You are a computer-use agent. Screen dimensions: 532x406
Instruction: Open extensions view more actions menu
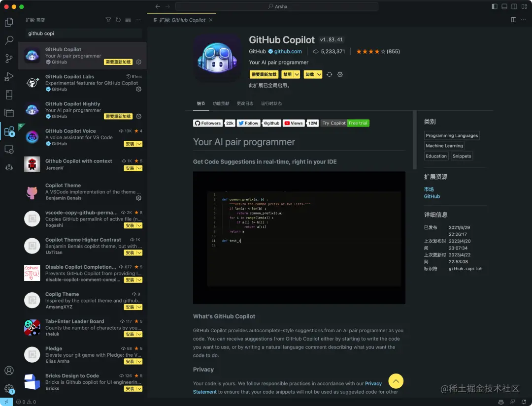[138, 20]
